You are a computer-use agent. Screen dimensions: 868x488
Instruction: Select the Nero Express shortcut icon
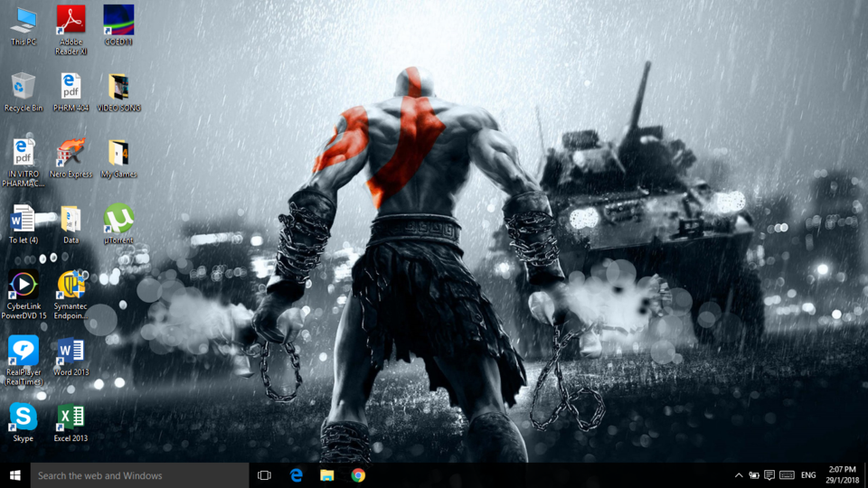coord(71,157)
